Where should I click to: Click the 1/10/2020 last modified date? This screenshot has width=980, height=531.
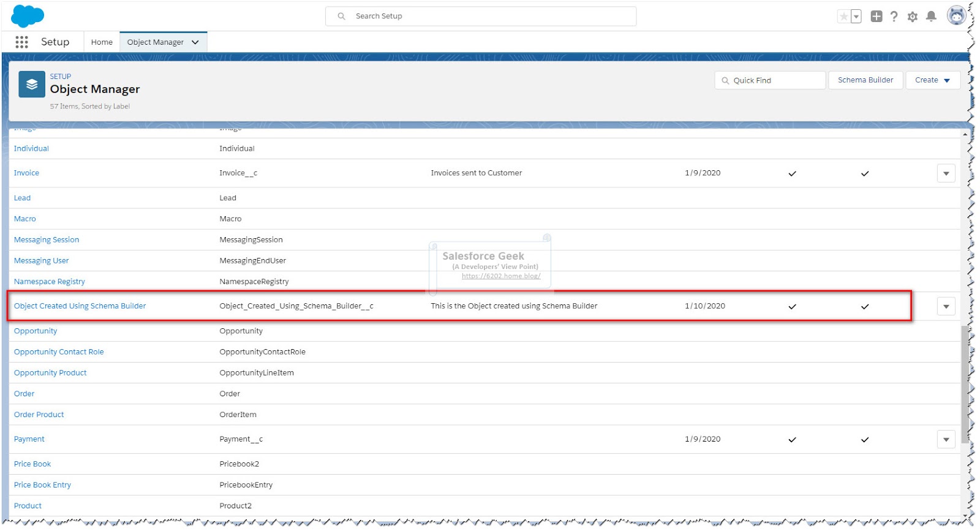705,306
